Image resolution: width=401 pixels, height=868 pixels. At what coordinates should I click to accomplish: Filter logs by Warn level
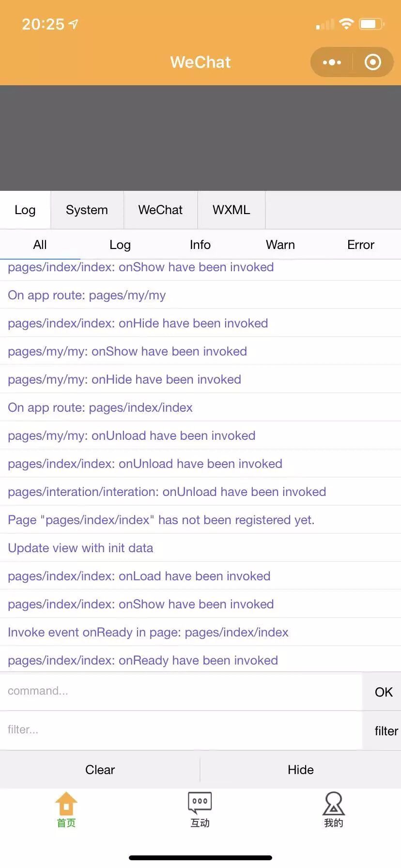(280, 245)
